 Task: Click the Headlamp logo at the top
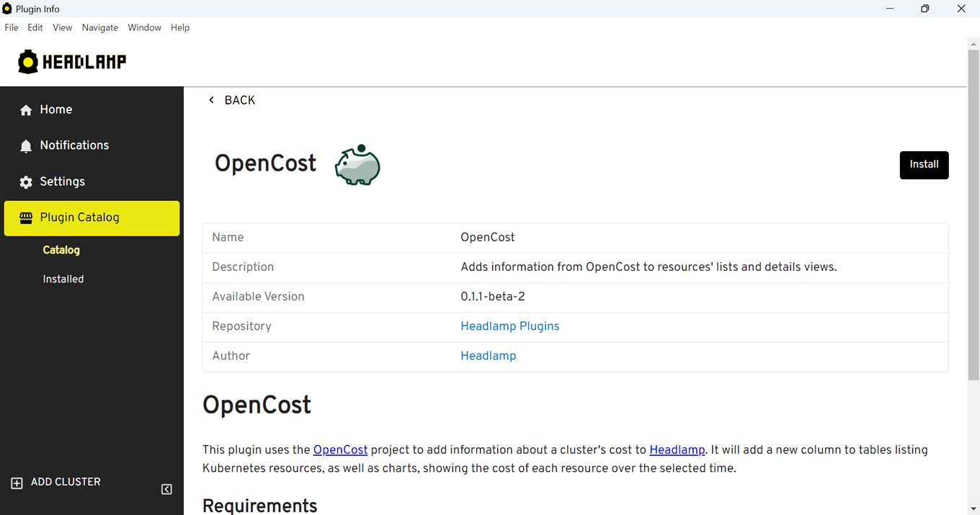coord(71,61)
